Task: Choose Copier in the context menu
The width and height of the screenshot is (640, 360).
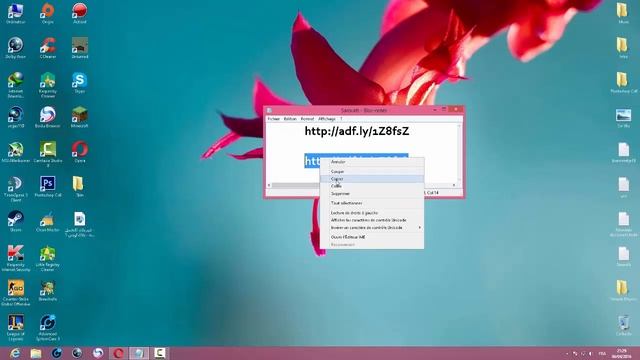Action: [371, 179]
